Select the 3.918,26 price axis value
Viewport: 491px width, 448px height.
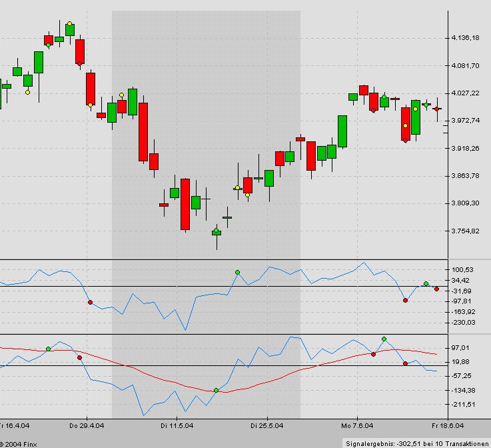pos(465,148)
